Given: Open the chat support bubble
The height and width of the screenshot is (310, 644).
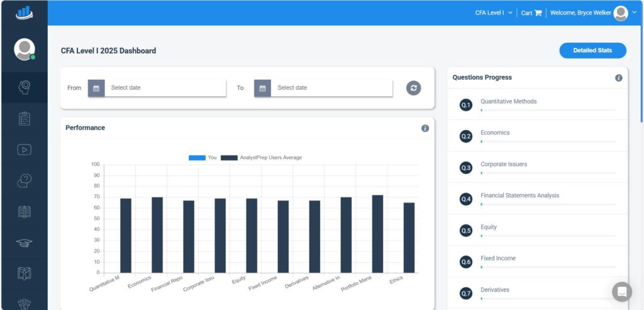Looking at the screenshot, I should pyautogui.click(x=622, y=292).
